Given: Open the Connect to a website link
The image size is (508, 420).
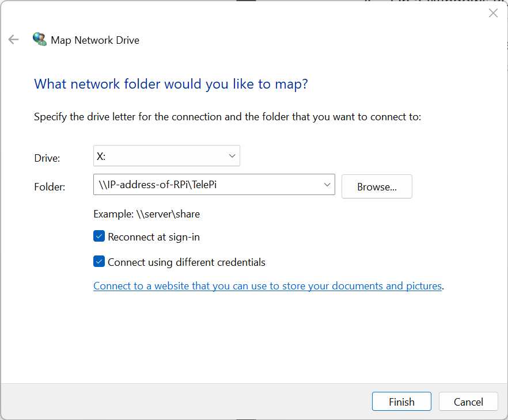Looking at the screenshot, I should [x=268, y=286].
